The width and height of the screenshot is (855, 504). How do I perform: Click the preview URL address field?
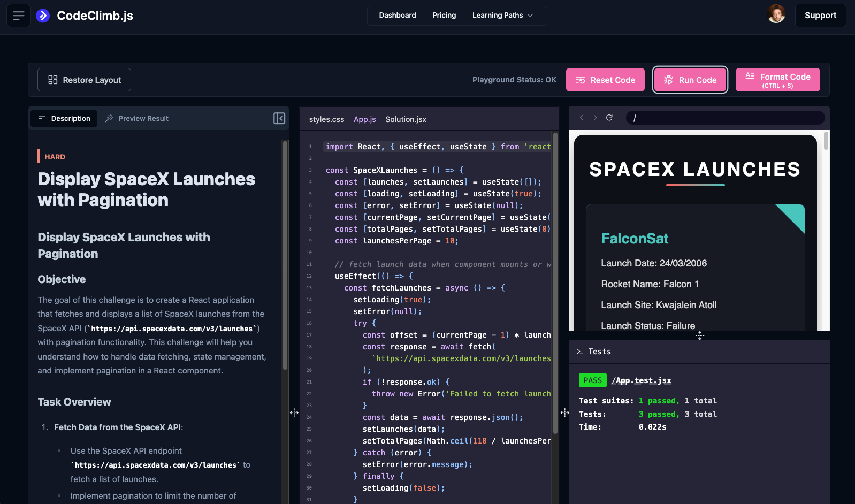725,118
